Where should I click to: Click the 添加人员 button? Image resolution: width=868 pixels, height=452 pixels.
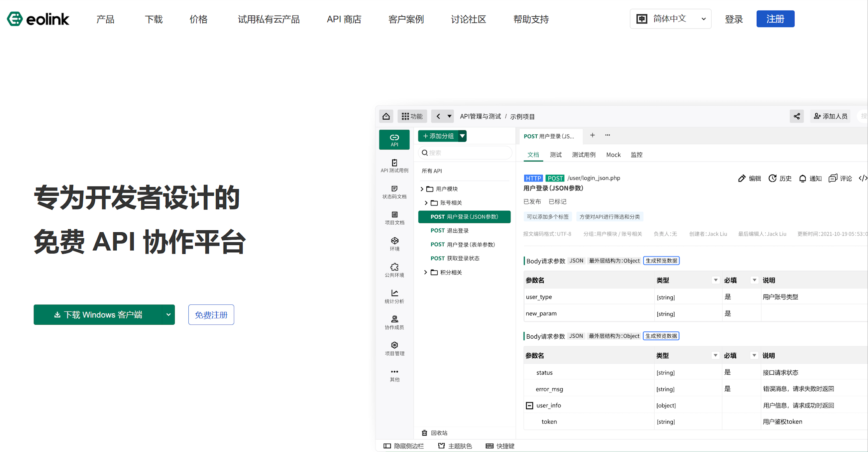click(x=830, y=116)
